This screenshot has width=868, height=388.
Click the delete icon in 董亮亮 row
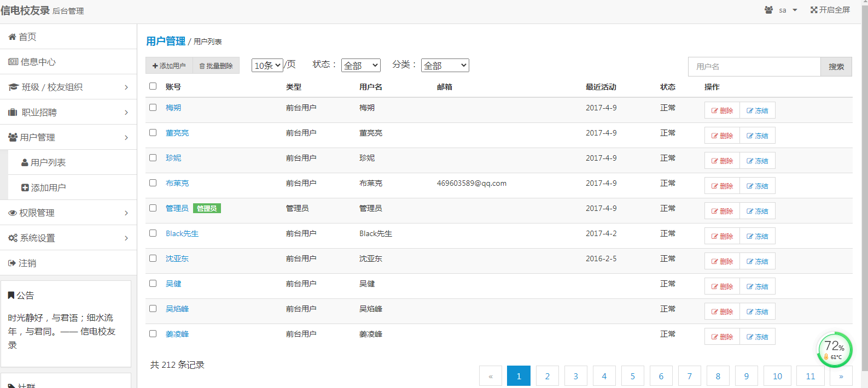click(714, 136)
